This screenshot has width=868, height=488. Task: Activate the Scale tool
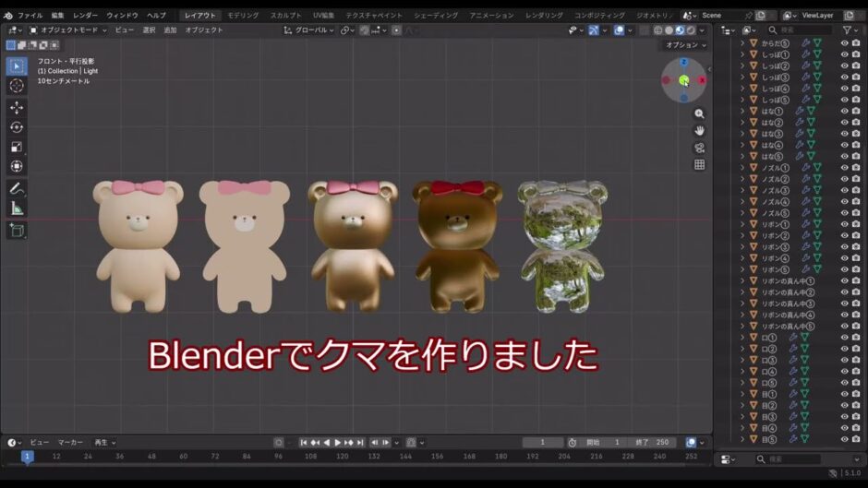point(17,147)
